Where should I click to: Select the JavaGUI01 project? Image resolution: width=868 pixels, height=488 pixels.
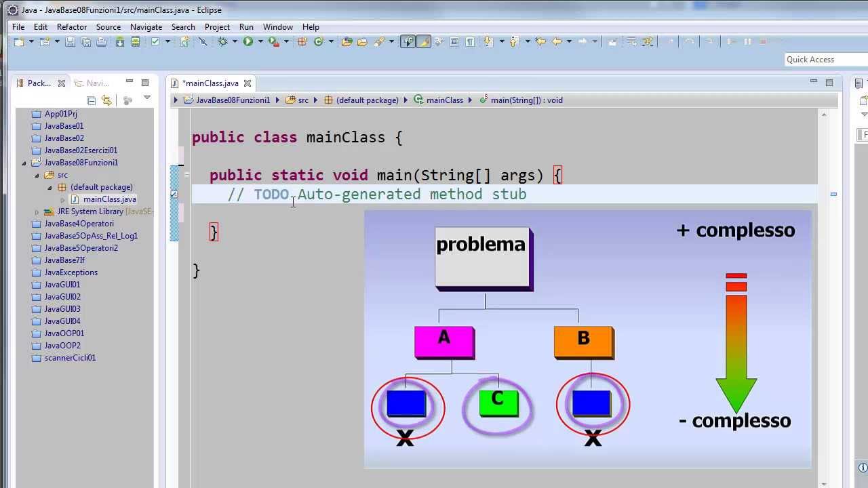[62, 285]
